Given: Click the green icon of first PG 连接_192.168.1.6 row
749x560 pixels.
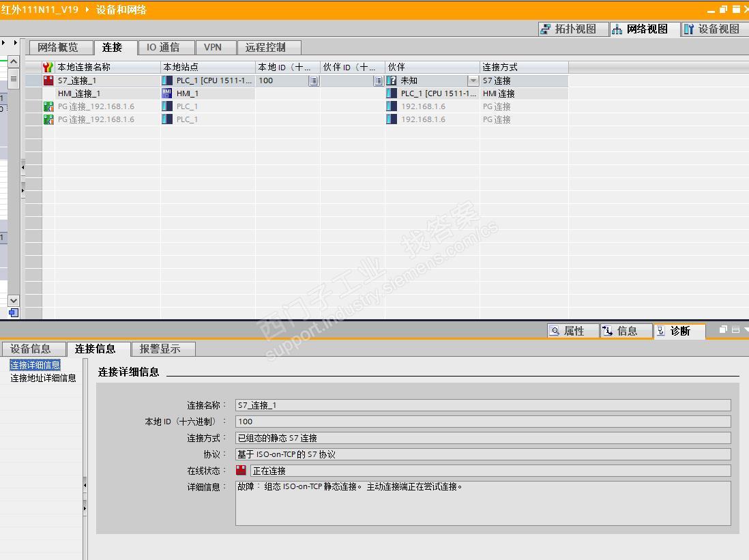Looking at the screenshot, I should tap(48, 106).
